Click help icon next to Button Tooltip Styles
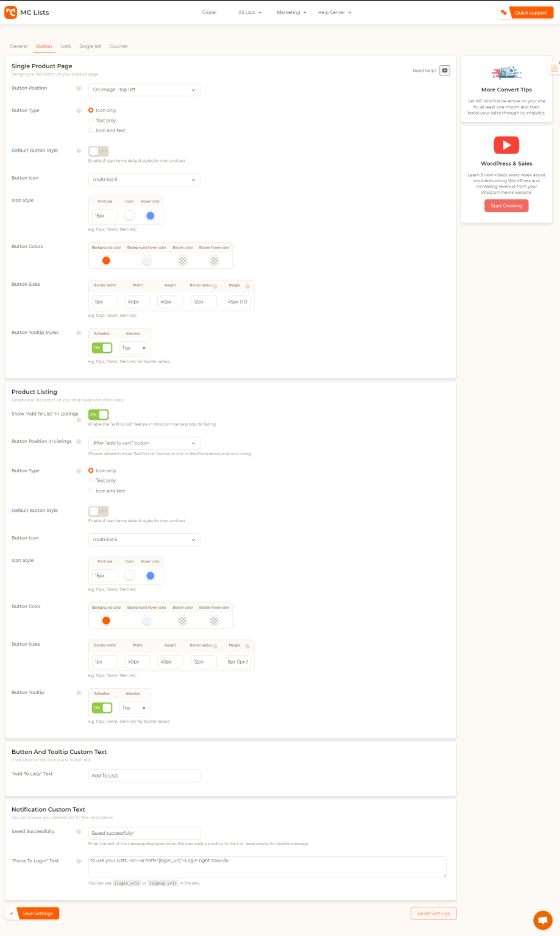The image size is (560, 936). [79, 333]
